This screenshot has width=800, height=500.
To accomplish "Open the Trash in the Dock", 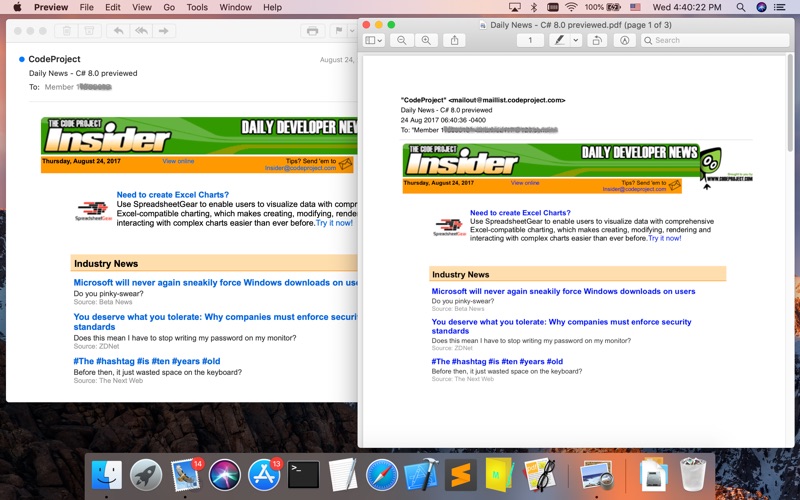I will click(x=693, y=475).
